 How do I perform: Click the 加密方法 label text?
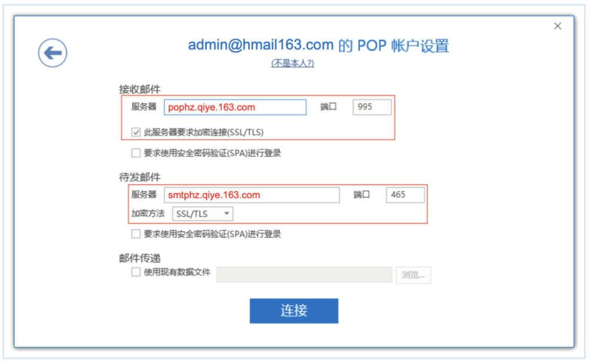pos(148,214)
